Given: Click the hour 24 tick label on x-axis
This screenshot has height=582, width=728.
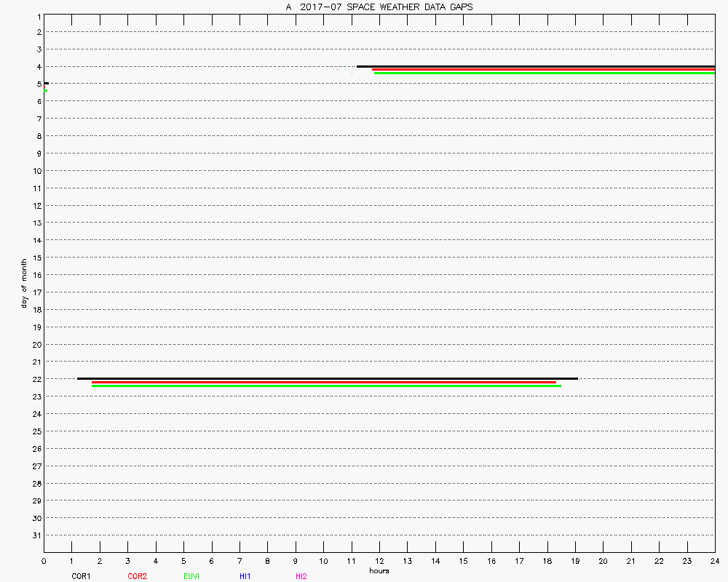Looking at the screenshot, I should [x=714, y=561].
